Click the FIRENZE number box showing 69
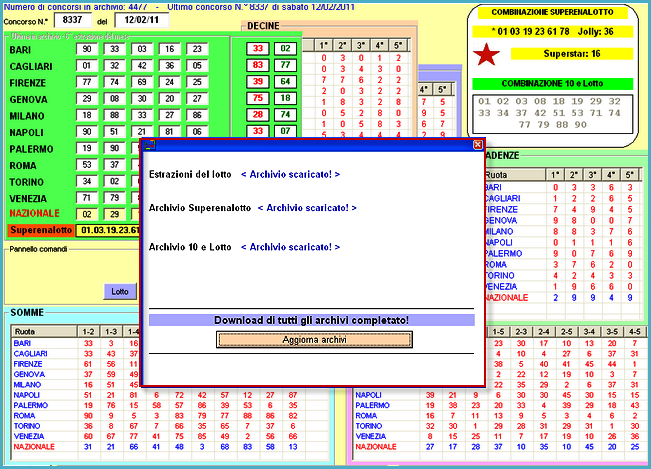651x469 pixels. click(142, 82)
